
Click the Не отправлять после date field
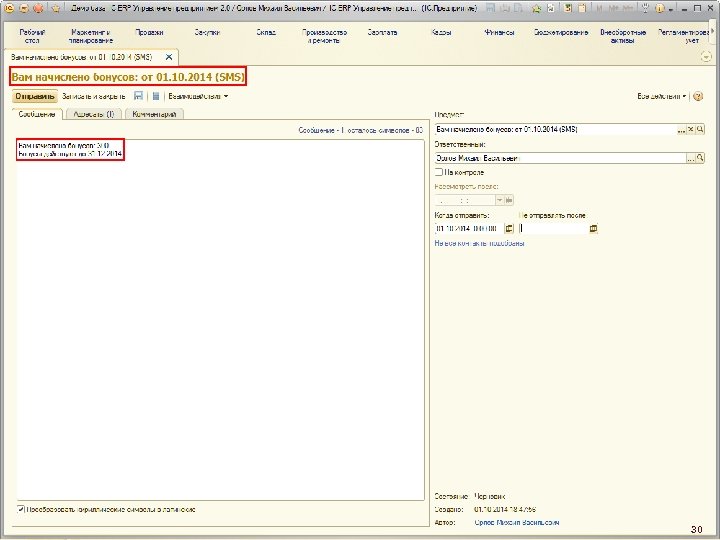(x=553, y=228)
